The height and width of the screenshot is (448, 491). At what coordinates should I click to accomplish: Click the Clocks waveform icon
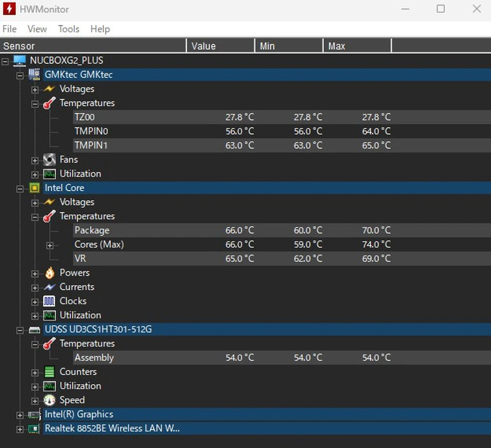pyautogui.click(x=49, y=301)
